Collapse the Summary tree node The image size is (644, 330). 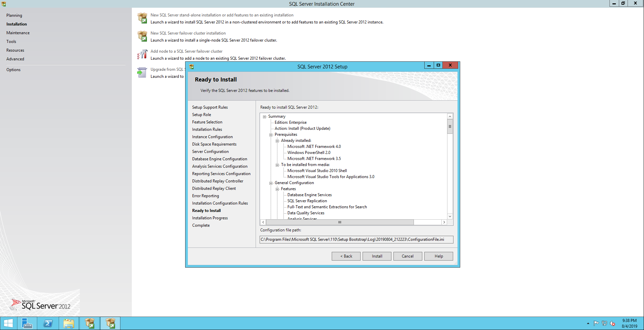[x=265, y=117]
